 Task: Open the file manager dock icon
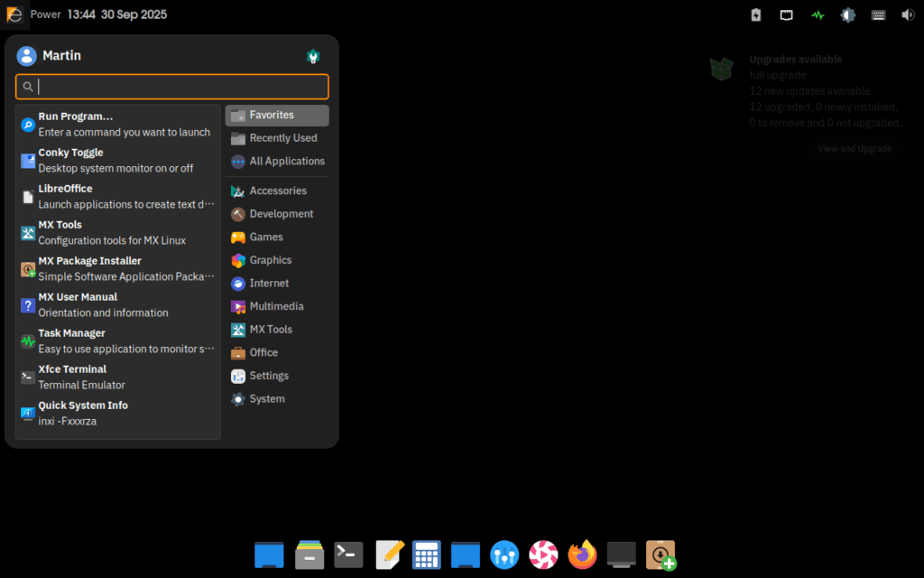[310, 555]
